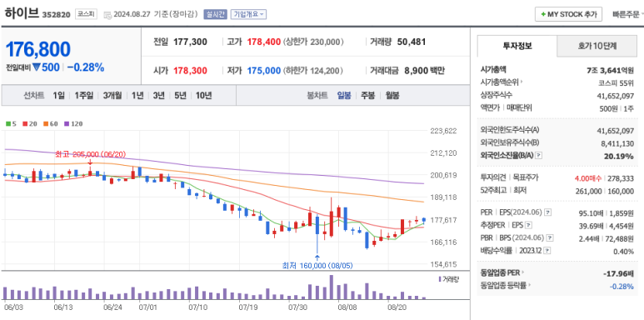644x320 pixels.
Task: Select the 5년 line chart period
Action: click(180, 96)
